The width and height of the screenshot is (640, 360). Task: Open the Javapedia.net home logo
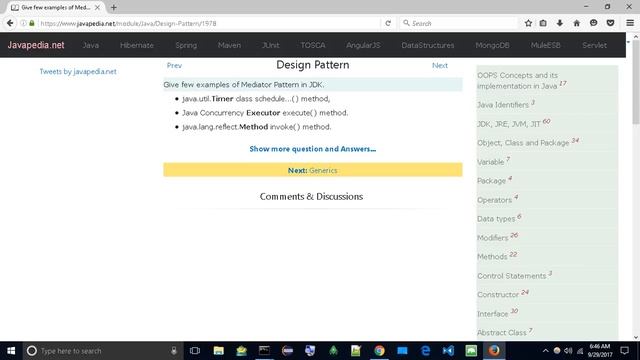[x=36, y=45]
